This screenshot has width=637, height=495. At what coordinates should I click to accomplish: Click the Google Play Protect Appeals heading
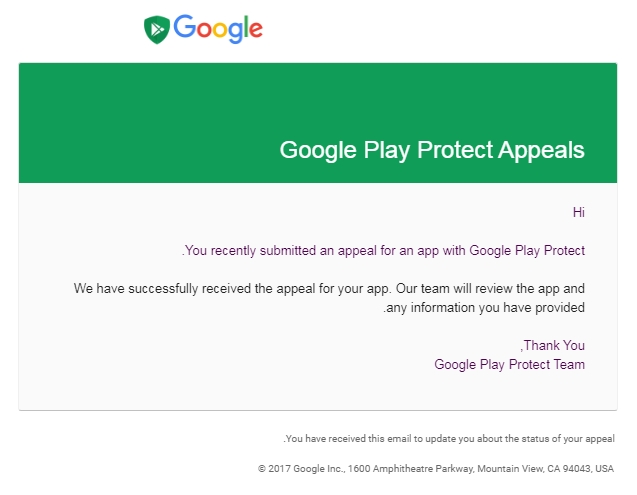tap(432, 150)
